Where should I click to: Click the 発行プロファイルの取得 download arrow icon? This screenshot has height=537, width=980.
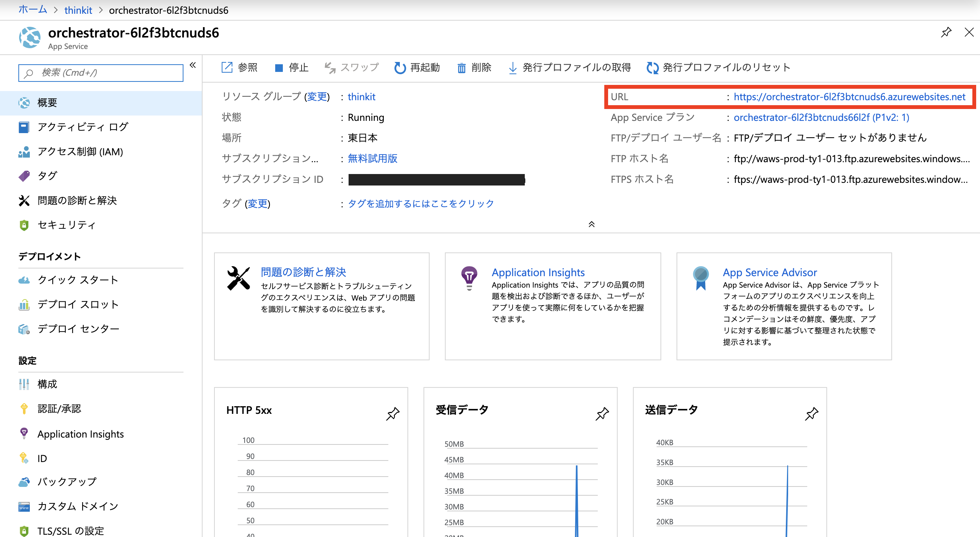point(513,68)
